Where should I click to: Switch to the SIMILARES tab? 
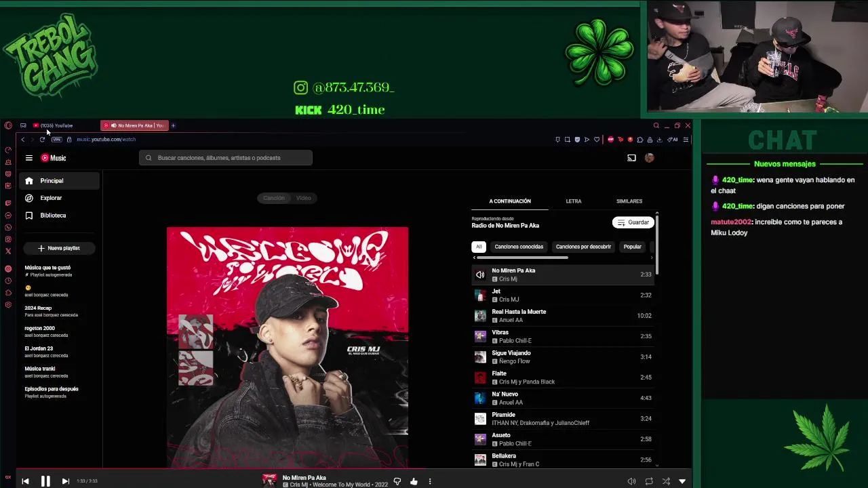629,201
